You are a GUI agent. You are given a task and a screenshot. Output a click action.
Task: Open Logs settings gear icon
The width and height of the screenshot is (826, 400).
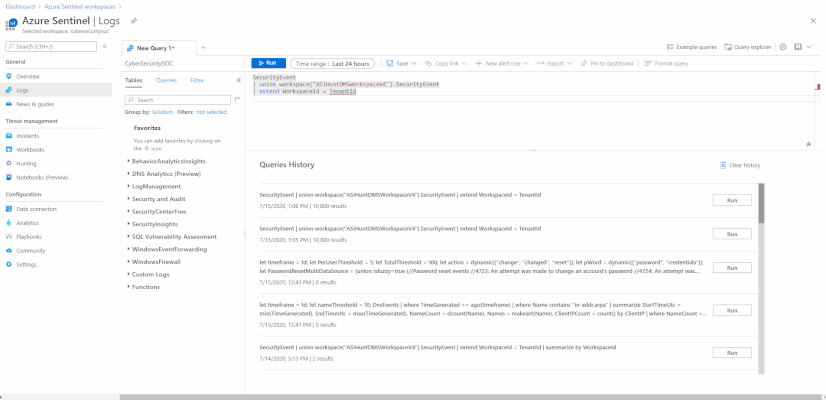click(x=783, y=47)
